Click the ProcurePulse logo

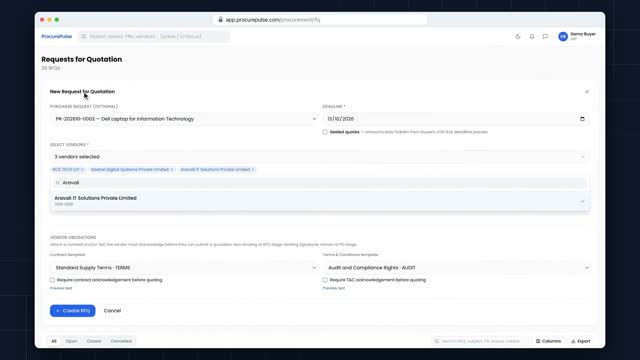[57, 36]
